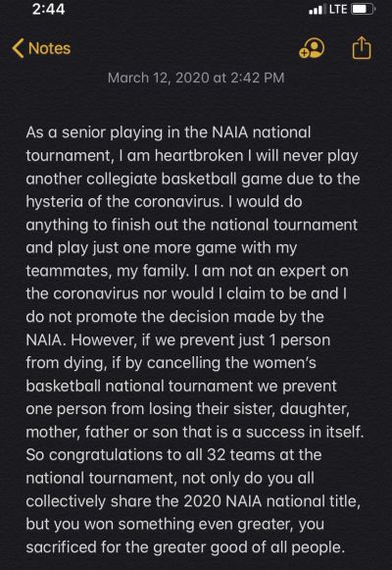Viewport: 392px width, 570px height.
Task: Go back via the Notes label
Action: pos(49,48)
